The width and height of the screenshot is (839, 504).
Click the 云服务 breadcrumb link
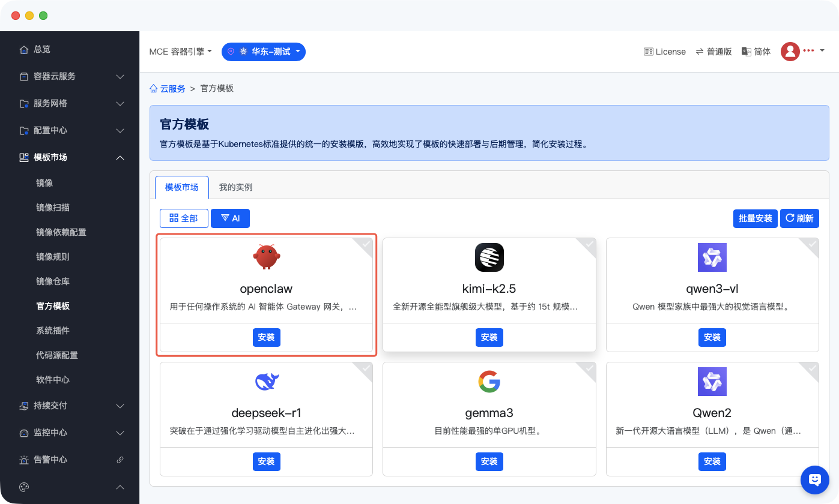click(172, 88)
